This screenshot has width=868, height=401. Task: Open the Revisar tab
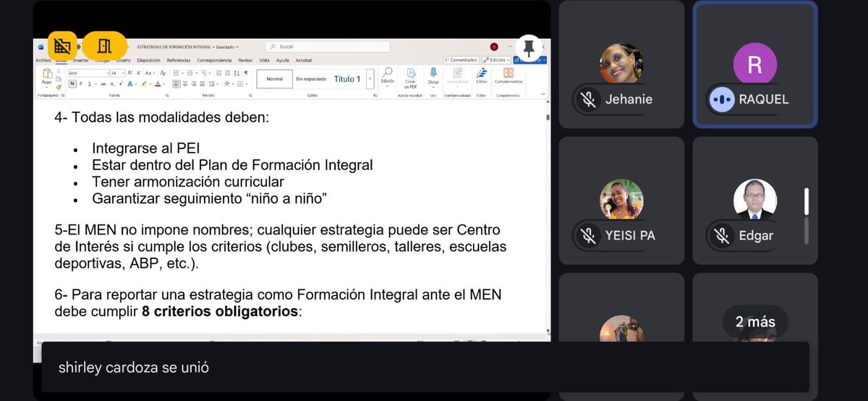[245, 60]
